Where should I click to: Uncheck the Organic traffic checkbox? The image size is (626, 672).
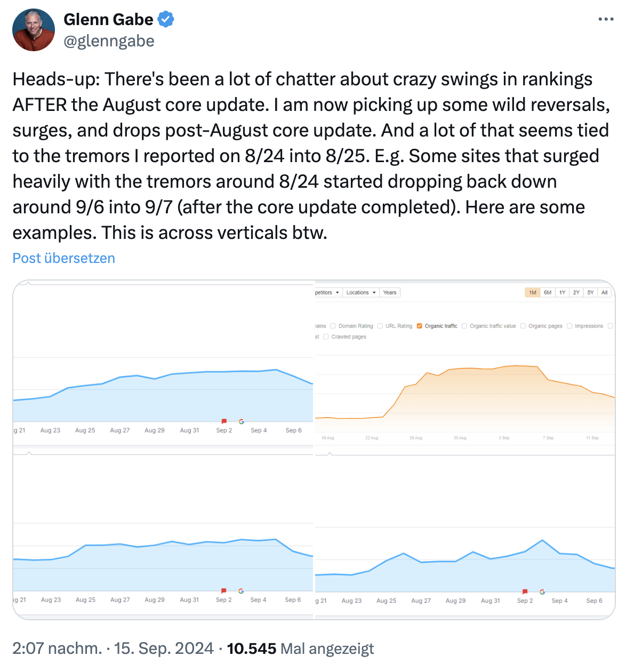pos(419,326)
